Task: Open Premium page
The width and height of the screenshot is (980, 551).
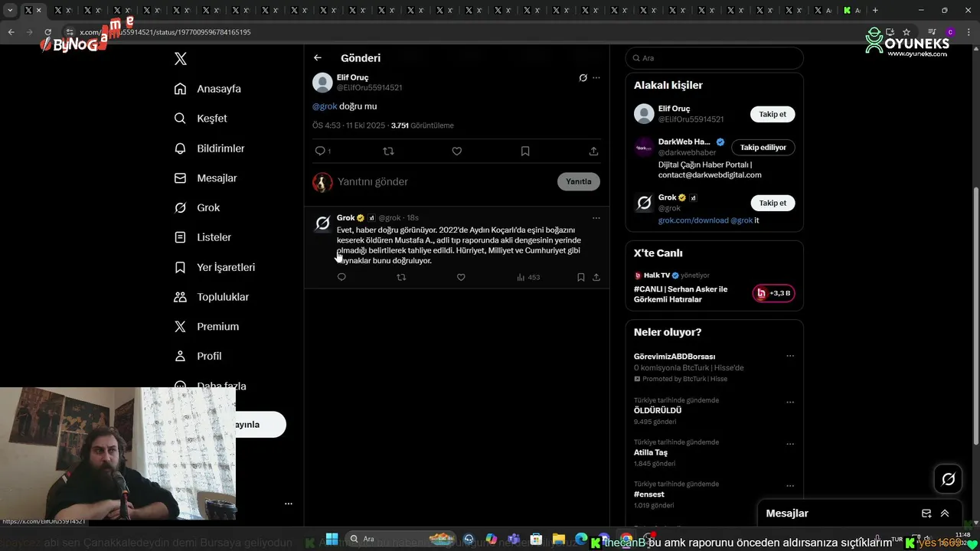Action: (207, 327)
